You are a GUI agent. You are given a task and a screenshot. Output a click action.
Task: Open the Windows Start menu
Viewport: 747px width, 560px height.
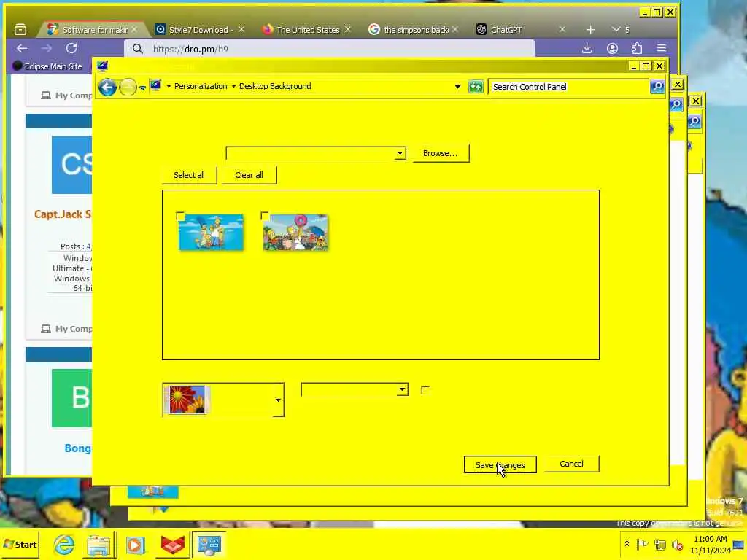pyautogui.click(x=20, y=544)
